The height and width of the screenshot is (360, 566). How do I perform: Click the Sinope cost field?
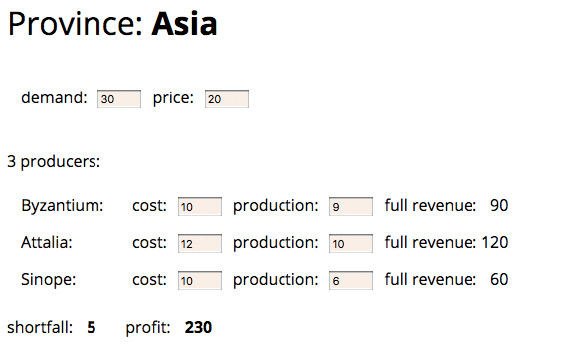tap(200, 281)
